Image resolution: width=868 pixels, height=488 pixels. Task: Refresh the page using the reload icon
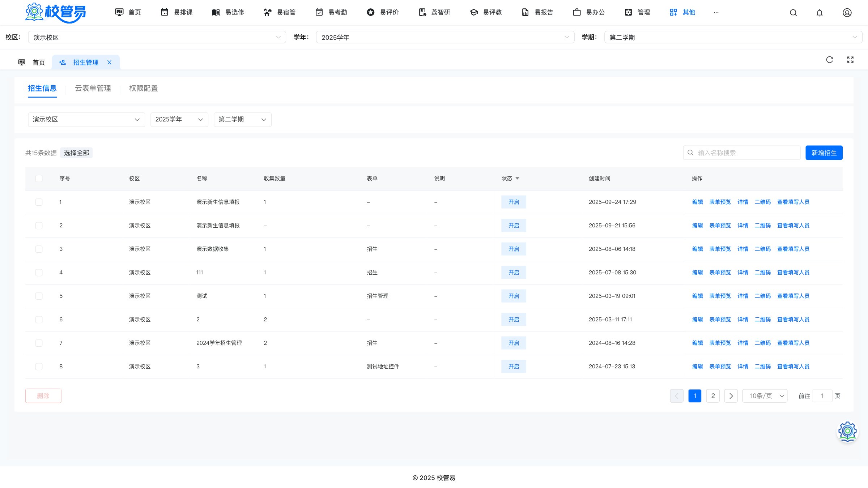(830, 60)
